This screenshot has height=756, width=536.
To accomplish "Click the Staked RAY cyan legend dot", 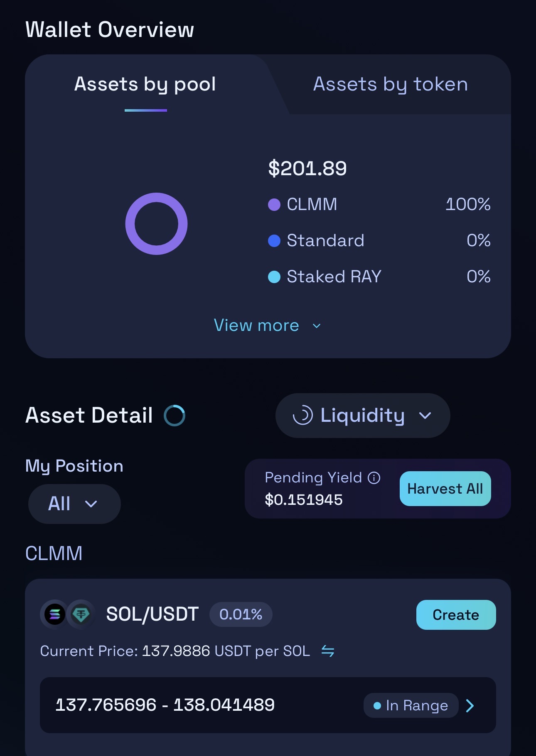I will coord(274,277).
